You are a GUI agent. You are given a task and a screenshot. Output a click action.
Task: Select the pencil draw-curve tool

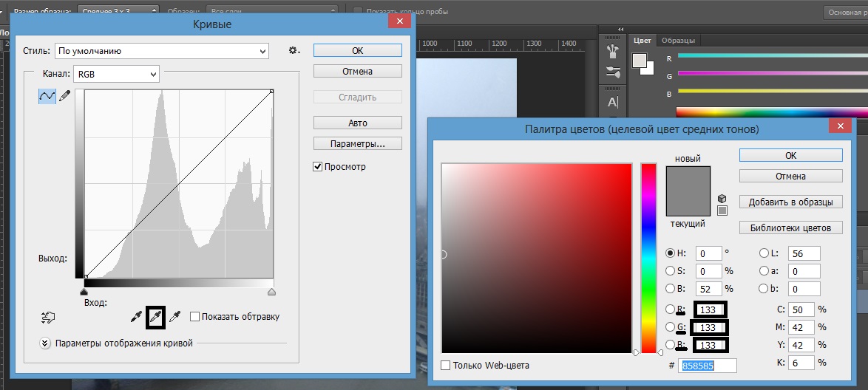65,96
